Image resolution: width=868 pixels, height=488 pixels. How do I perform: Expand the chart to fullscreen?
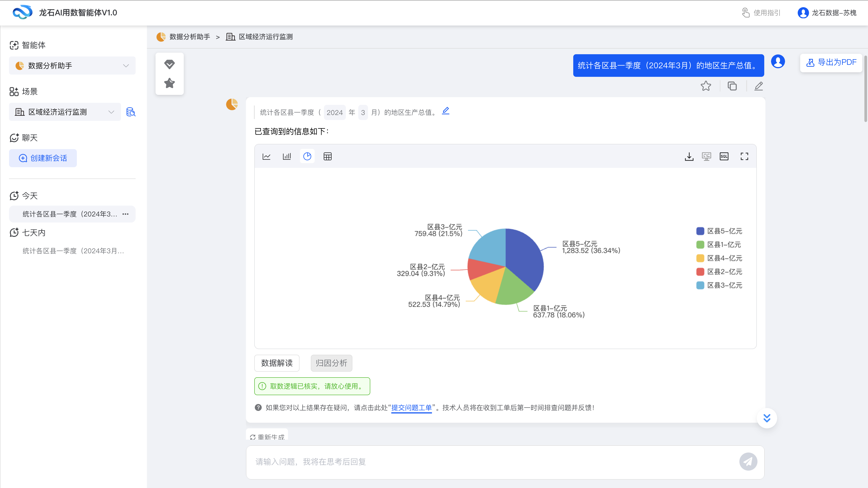click(744, 156)
